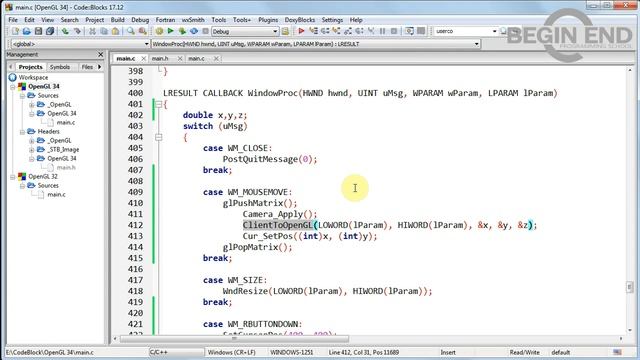Viewport: 640px width, 360px height.
Task: Collapse code fold marker at line 404
Action: pos(159,137)
